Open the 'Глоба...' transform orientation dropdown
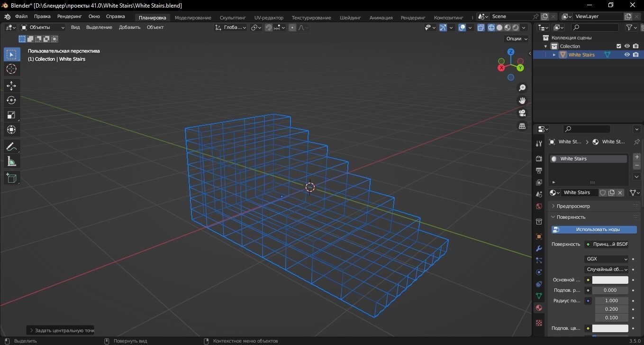 (x=231, y=28)
